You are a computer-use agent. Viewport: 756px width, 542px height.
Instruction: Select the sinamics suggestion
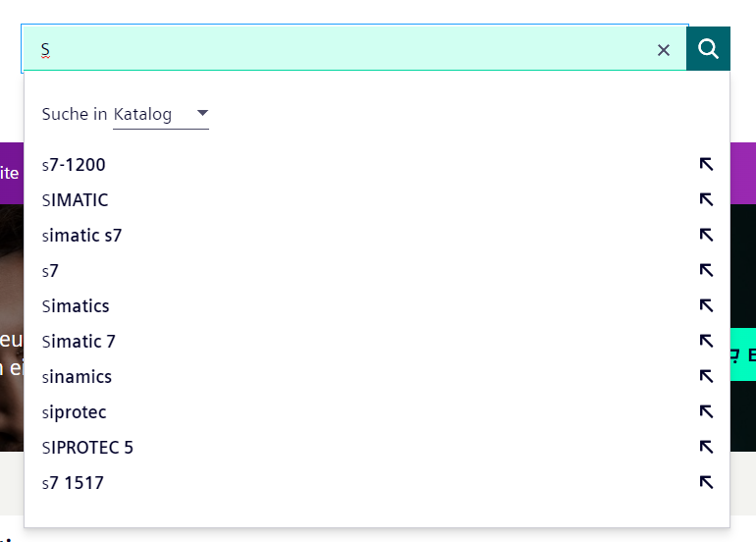[x=78, y=377]
